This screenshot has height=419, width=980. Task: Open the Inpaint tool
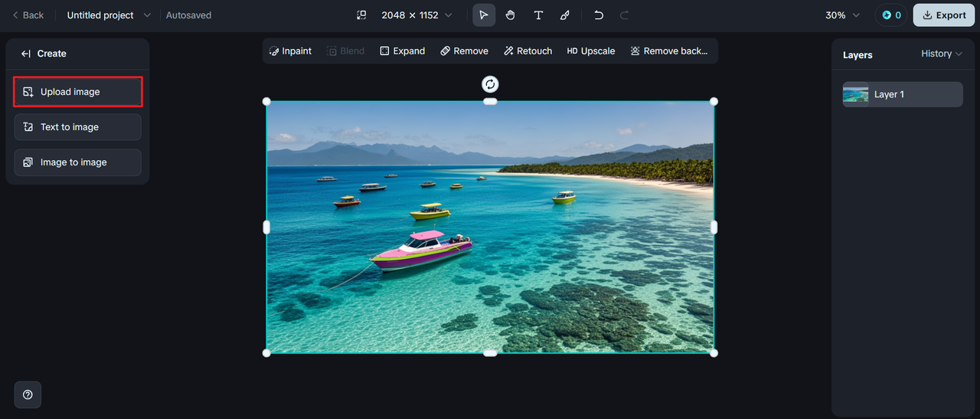click(290, 51)
